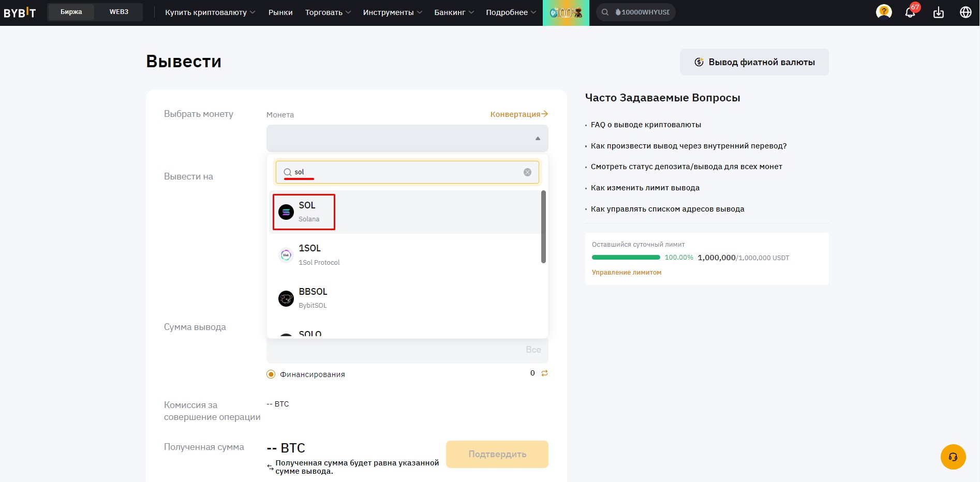Click the coin list scrollbar
Screen dimensions: 980x482
tap(543, 227)
